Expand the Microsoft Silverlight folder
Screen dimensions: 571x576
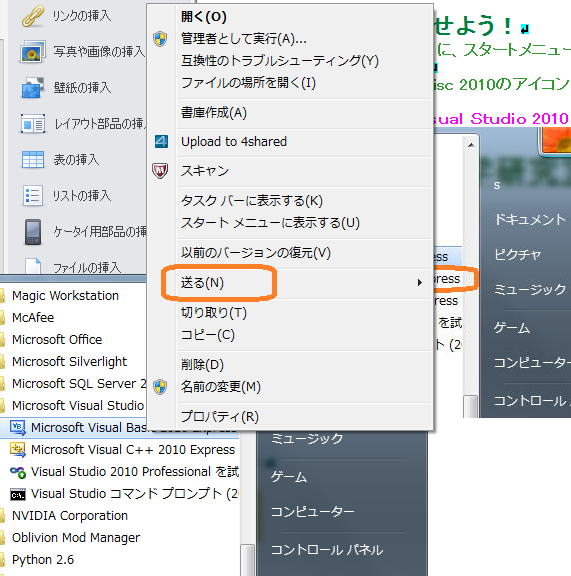tap(69, 361)
